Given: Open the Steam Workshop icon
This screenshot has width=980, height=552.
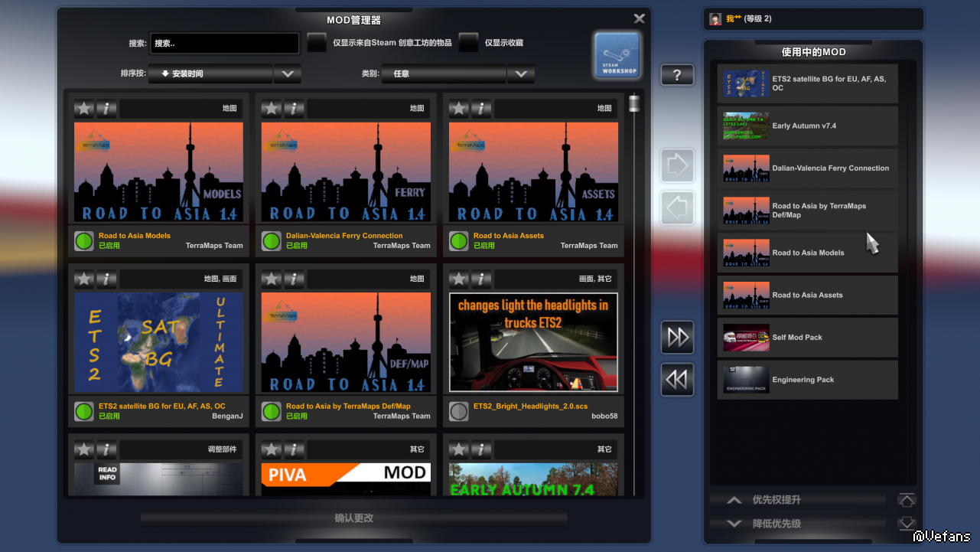Looking at the screenshot, I should click(x=617, y=55).
